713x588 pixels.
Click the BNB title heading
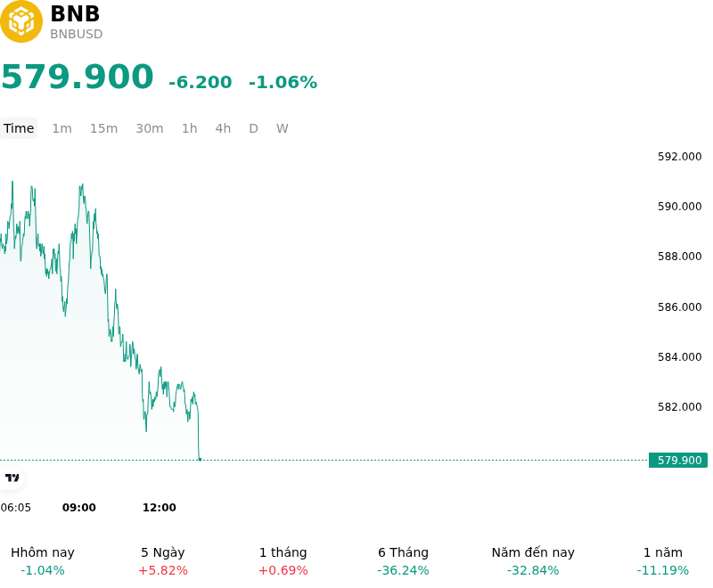pos(75,13)
